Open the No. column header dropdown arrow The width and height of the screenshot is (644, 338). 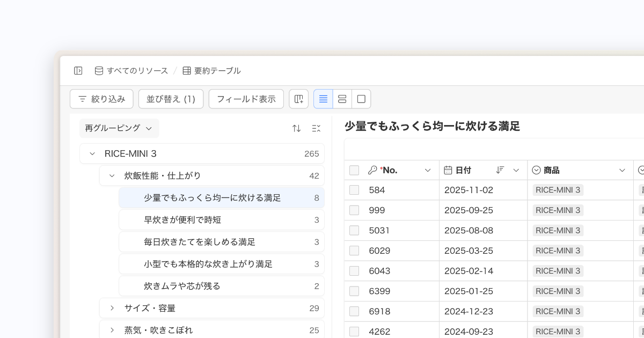click(x=428, y=170)
